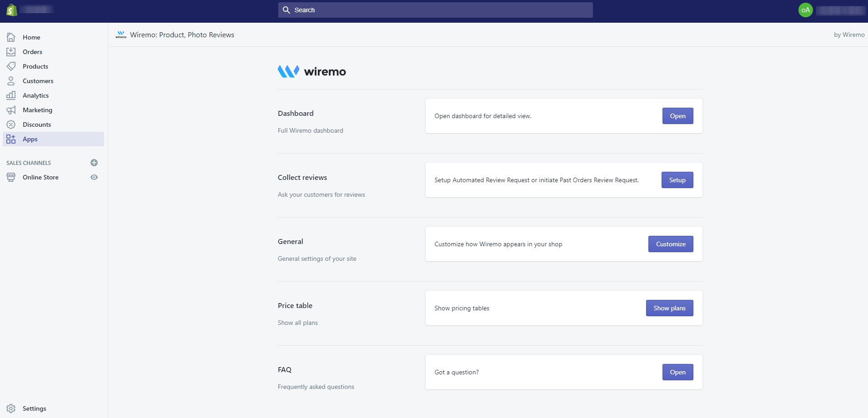Image resolution: width=868 pixels, height=418 pixels.
Task: Click the Dashboard section heading
Action: 296,113
